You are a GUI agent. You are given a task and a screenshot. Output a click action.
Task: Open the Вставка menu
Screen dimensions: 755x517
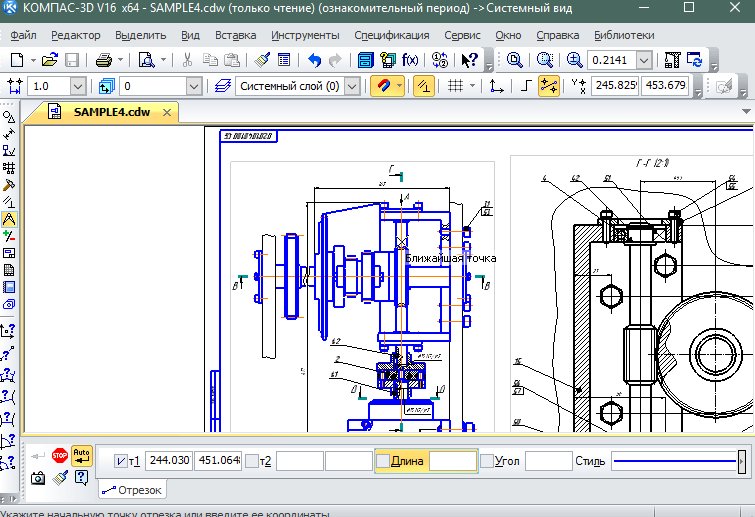(235, 35)
